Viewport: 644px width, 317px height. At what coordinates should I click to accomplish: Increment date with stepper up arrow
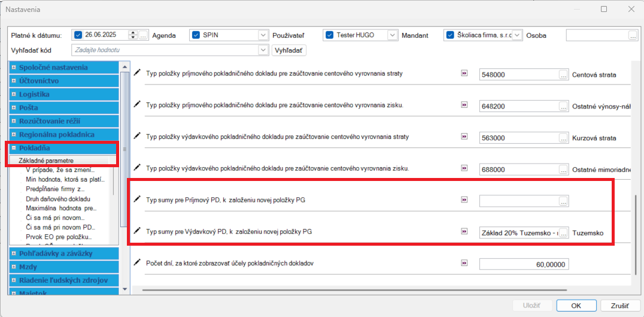(133, 33)
